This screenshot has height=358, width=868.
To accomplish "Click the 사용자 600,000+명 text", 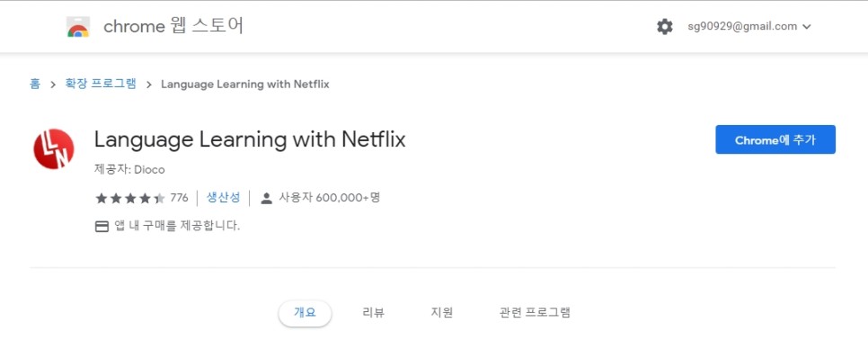I will tap(330, 197).
